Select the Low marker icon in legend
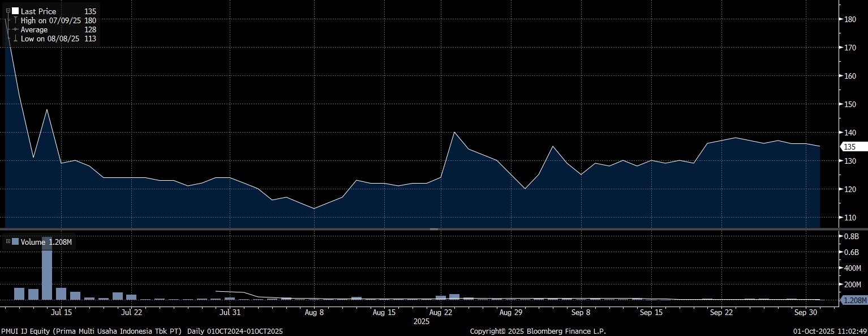 point(15,39)
